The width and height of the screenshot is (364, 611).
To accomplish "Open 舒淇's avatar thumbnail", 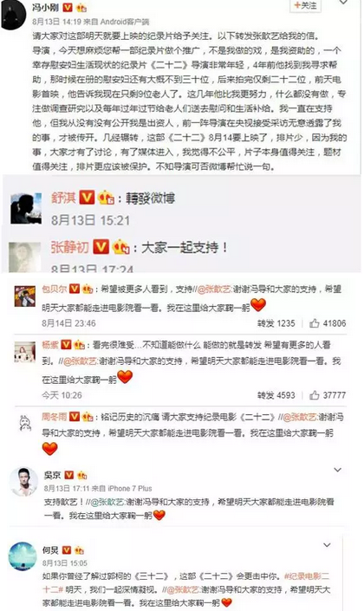I will pyautogui.click(x=26, y=209).
